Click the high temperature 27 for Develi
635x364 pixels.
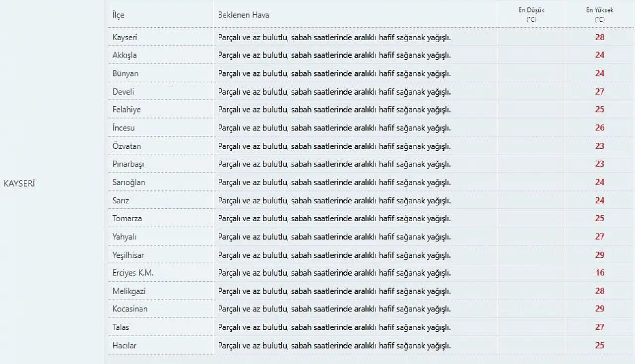(x=600, y=92)
